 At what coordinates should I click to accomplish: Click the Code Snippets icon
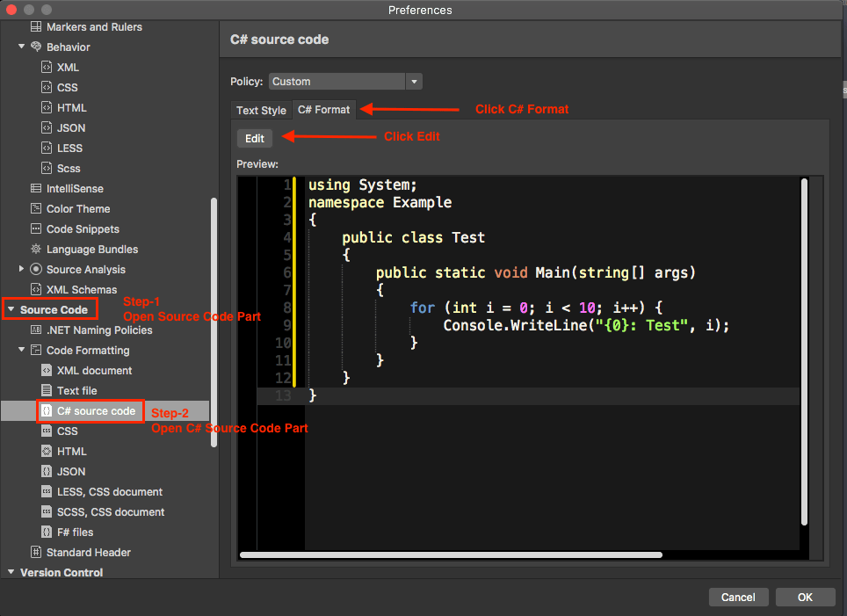(36, 228)
